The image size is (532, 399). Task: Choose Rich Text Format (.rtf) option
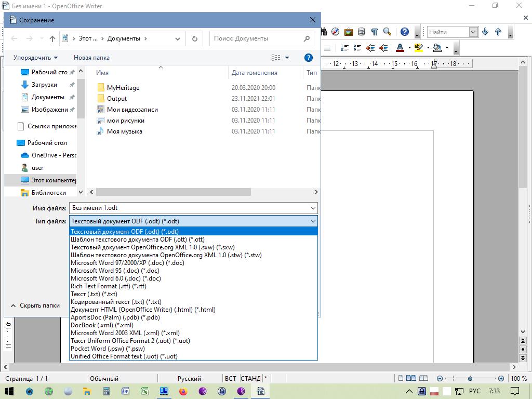click(193, 286)
